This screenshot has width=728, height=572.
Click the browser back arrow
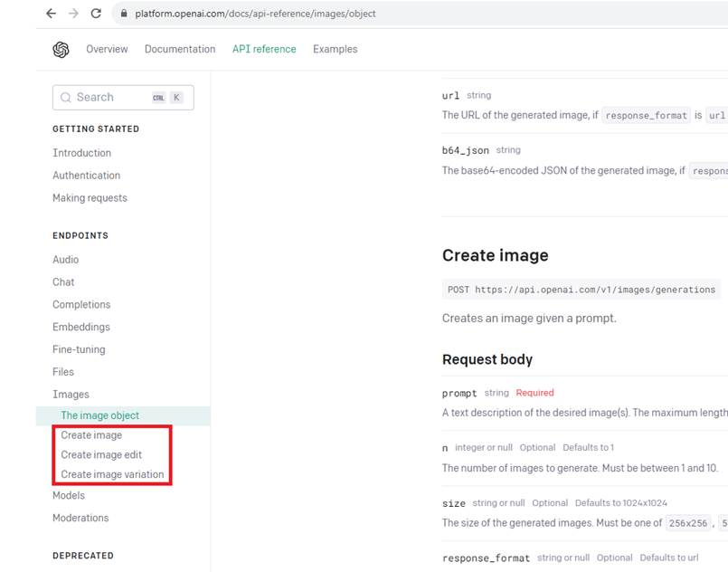point(51,14)
